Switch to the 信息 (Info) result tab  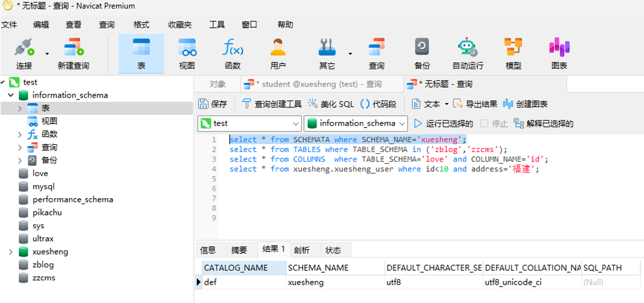point(209,250)
